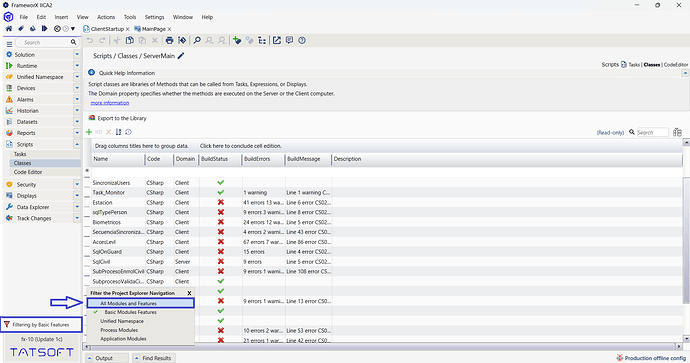The image size is (690, 363).
Task: Open the Find Results panel button
Action: (x=154, y=358)
